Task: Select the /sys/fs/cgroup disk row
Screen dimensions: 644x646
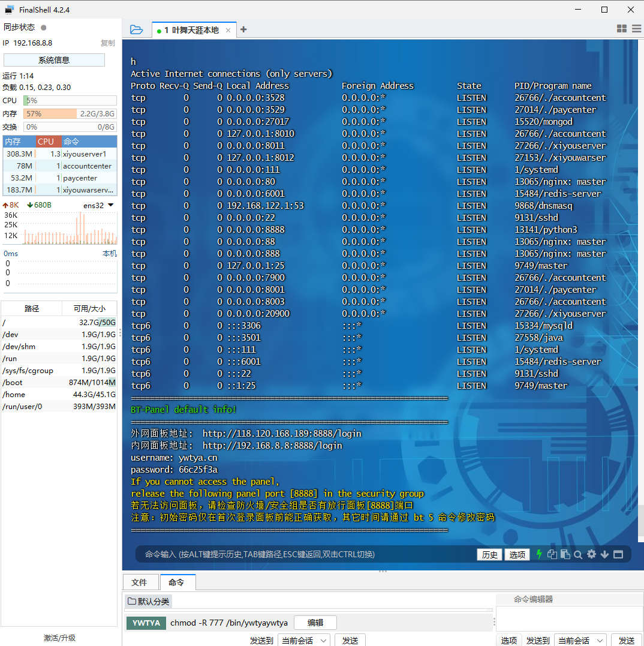Action: tap(59, 371)
